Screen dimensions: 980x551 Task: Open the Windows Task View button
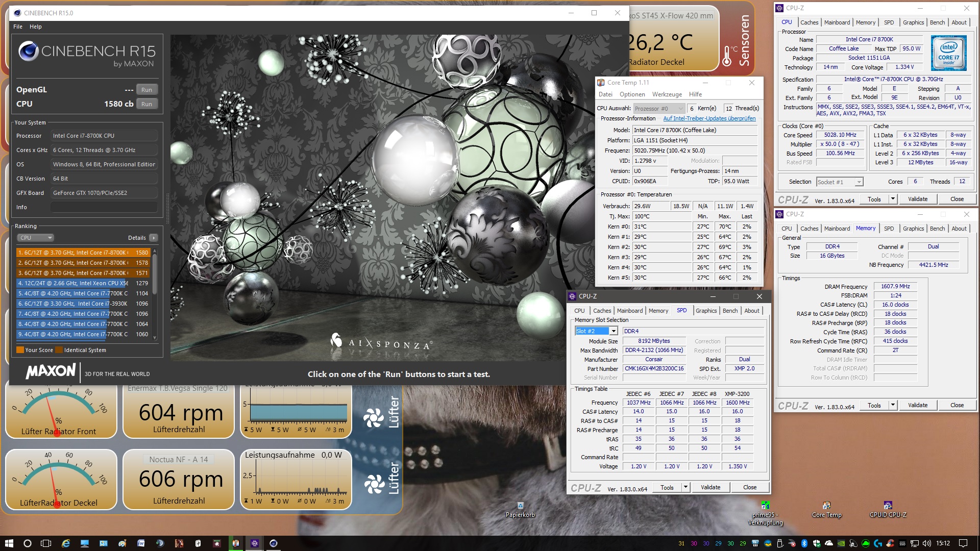coord(46,543)
